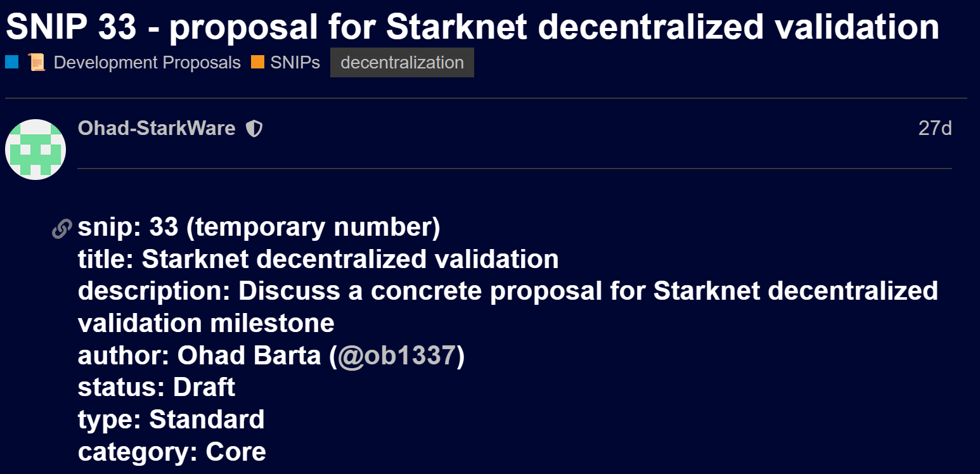The image size is (980, 474).
Task: Open the SNIPs subcategory link
Action: click(x=295, y=63)
